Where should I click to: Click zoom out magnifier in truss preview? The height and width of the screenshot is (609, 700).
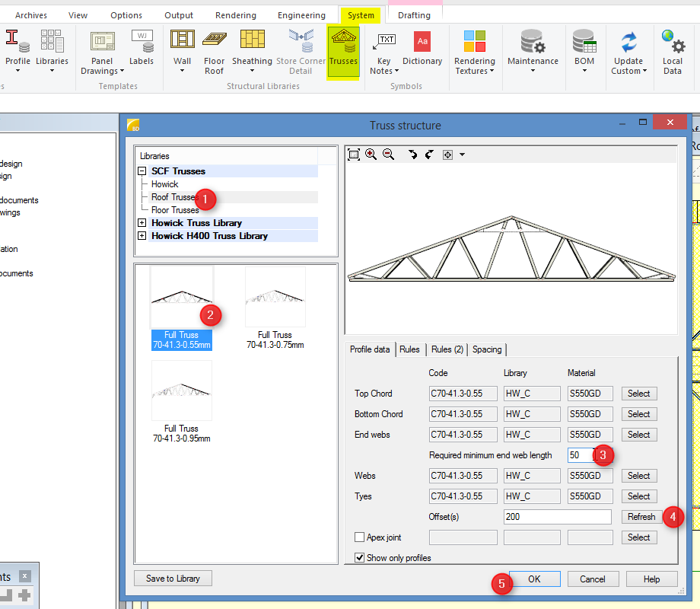pos(388,155)
